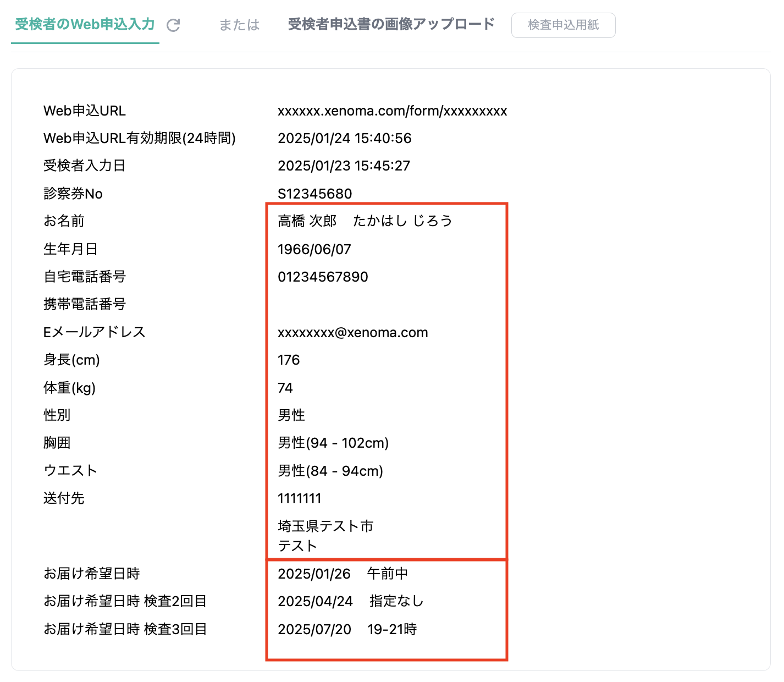Click the address 埼玉県テスト市
The image size is (784, 682).
325,526
